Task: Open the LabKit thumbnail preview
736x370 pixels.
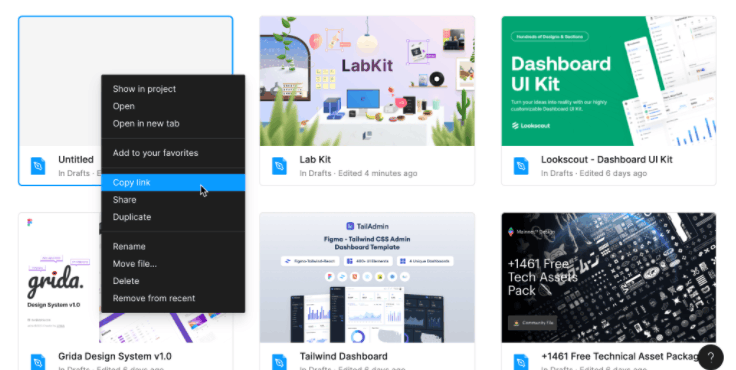Action: coord(367,81)
